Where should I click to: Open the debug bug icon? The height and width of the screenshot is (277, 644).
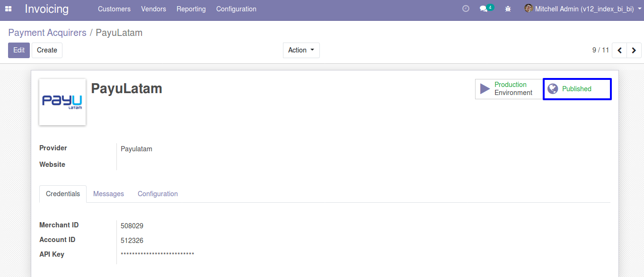tap(508, 9)
